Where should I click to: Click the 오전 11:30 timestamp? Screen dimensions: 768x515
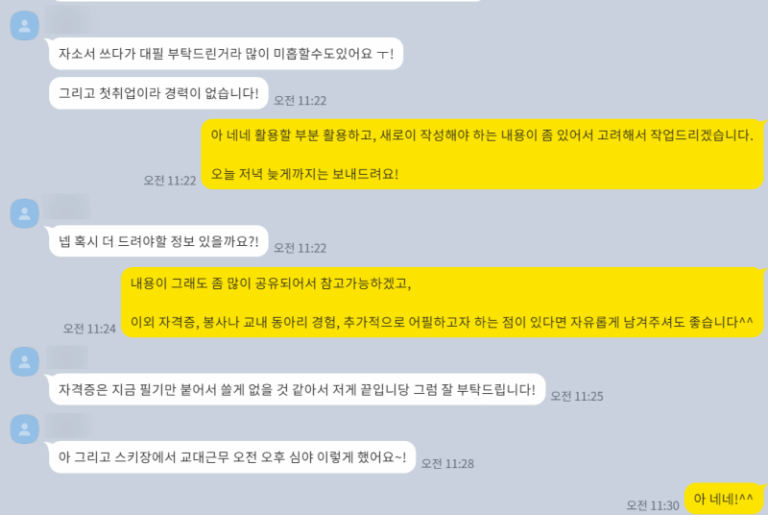click(653, 505)
